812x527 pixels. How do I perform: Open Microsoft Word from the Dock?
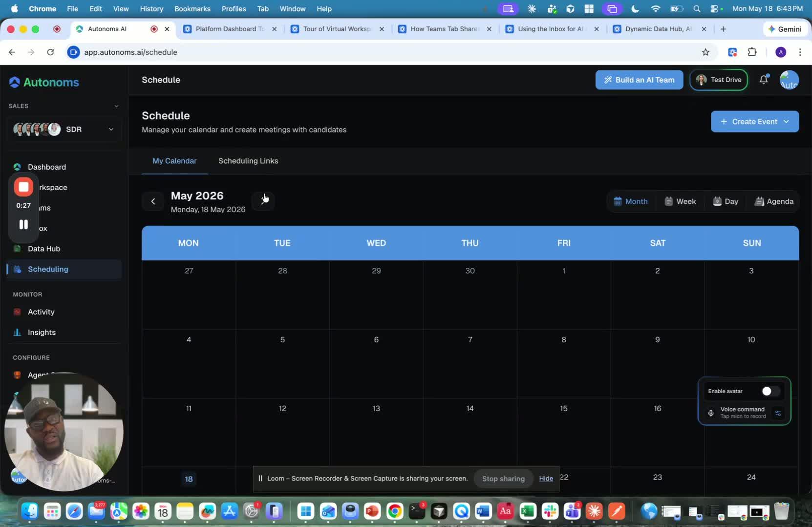[x=483, y=511]
